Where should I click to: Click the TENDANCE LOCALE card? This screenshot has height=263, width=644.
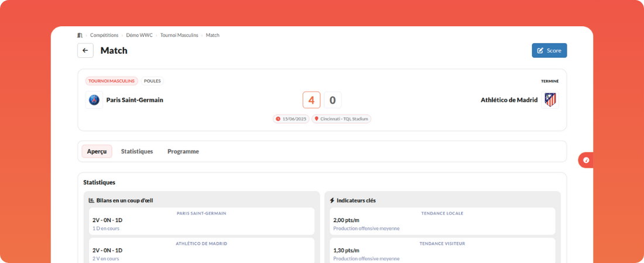point(443,221)
